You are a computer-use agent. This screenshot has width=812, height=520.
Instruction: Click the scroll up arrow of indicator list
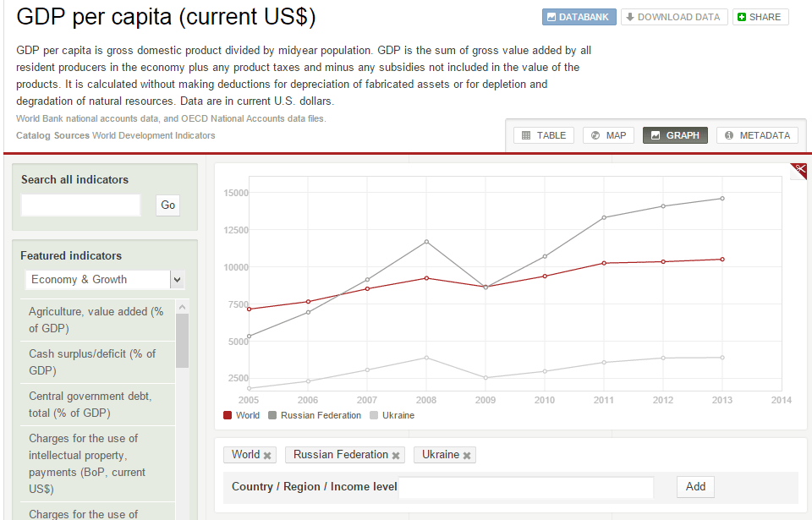coord(183,307)
